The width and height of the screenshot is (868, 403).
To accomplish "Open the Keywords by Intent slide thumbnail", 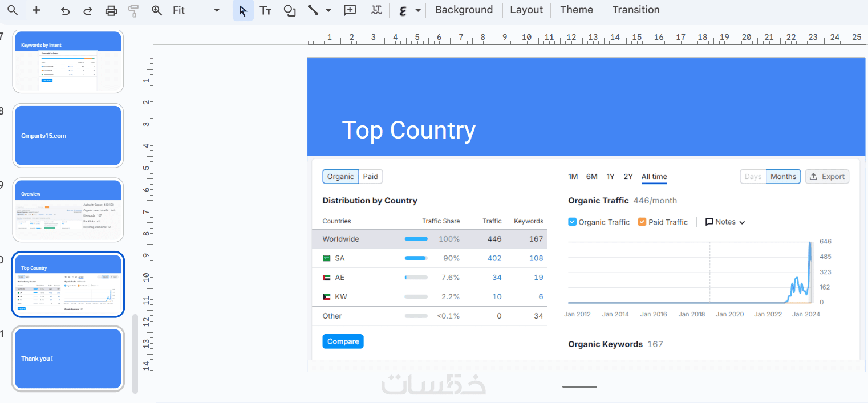I will coord(68,62).
